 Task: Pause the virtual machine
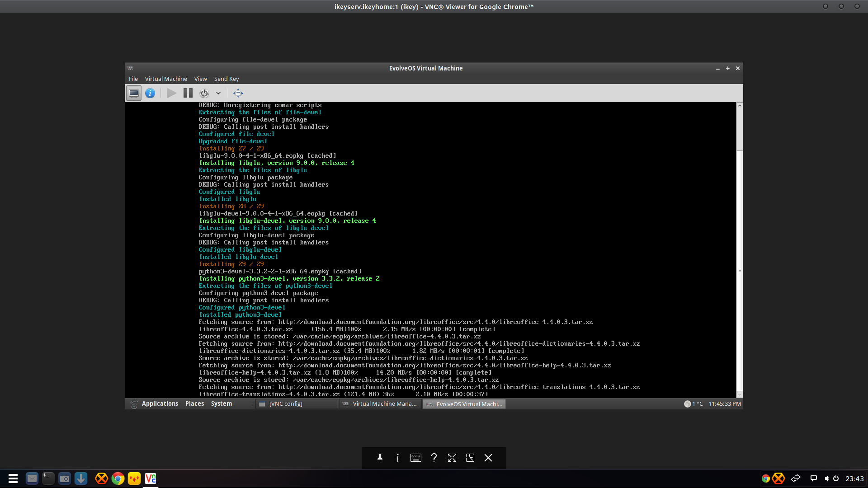tap(188, 93)
